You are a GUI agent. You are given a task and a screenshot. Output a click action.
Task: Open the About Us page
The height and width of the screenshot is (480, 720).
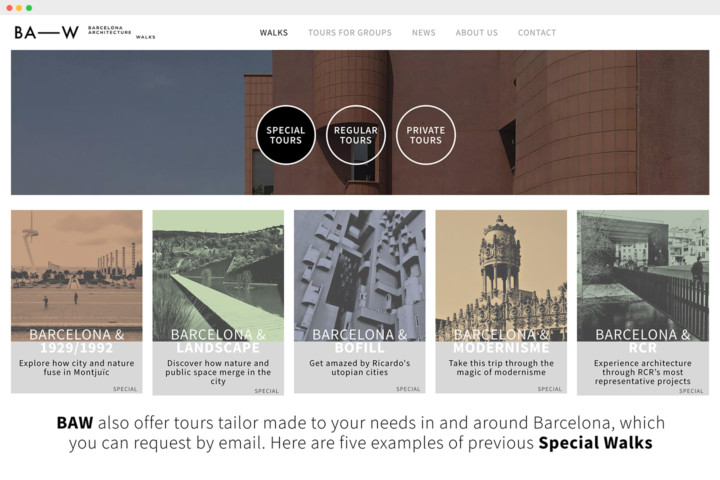pyautogui.click(x=476, y=33)
